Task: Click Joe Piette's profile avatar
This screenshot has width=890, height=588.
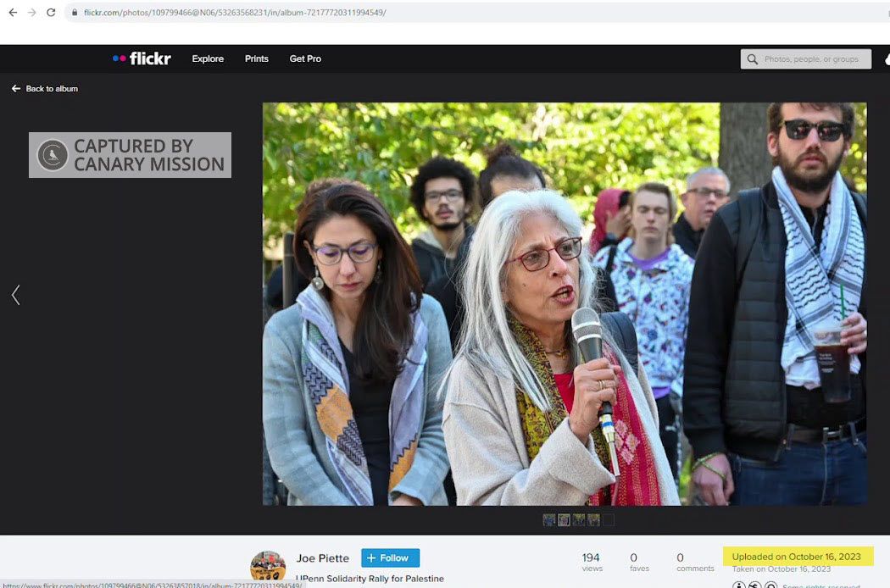Action: [x=268, y=566]
